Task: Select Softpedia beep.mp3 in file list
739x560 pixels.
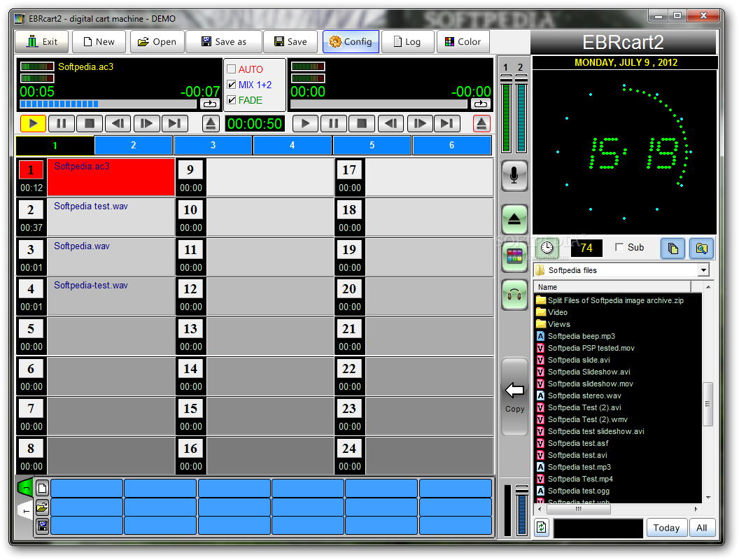Action: click(581, 336)
